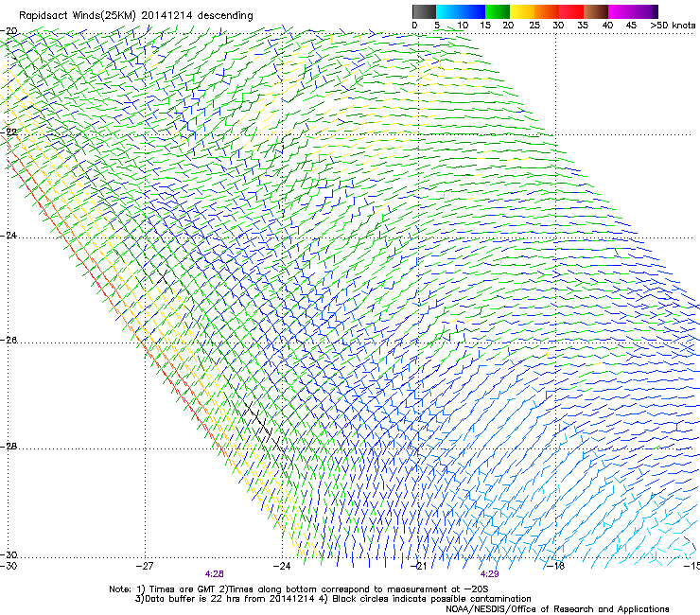
Task: Click the legend label '25'
Action: click(x=534, y=26)
